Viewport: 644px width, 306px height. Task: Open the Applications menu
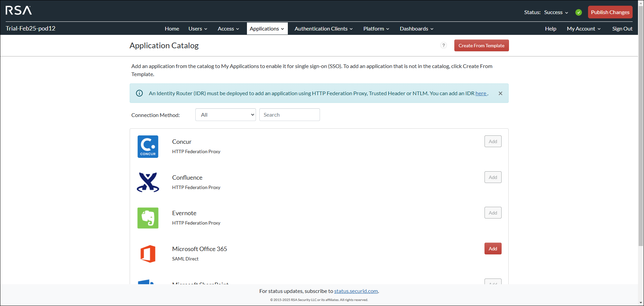[267, 28]
